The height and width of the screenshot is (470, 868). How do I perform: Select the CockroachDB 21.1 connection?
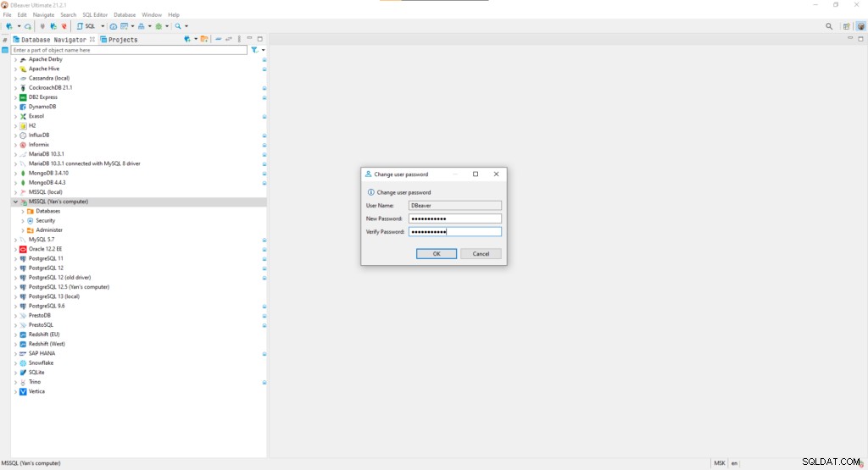click(50, 88)
